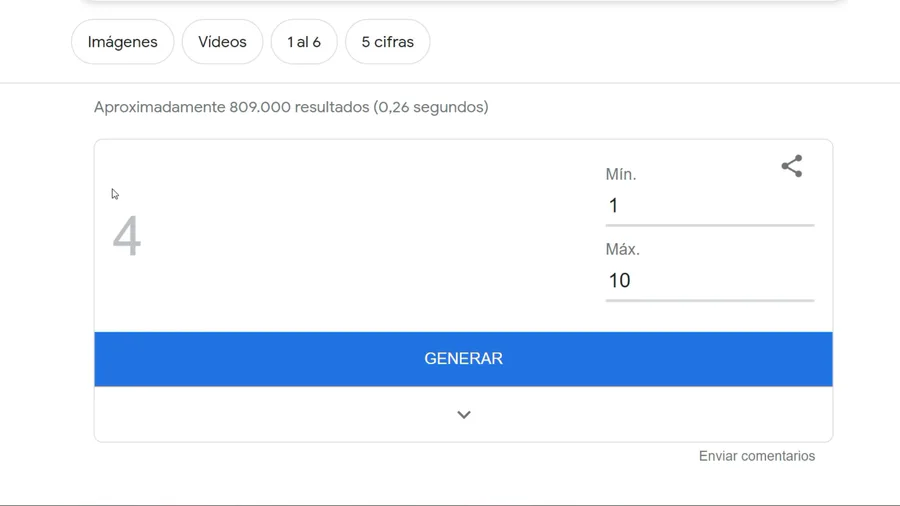Open the Vídeos filter chip
Image resolution: width=900 pixels, height=506 pixels.
pos(222,42)
